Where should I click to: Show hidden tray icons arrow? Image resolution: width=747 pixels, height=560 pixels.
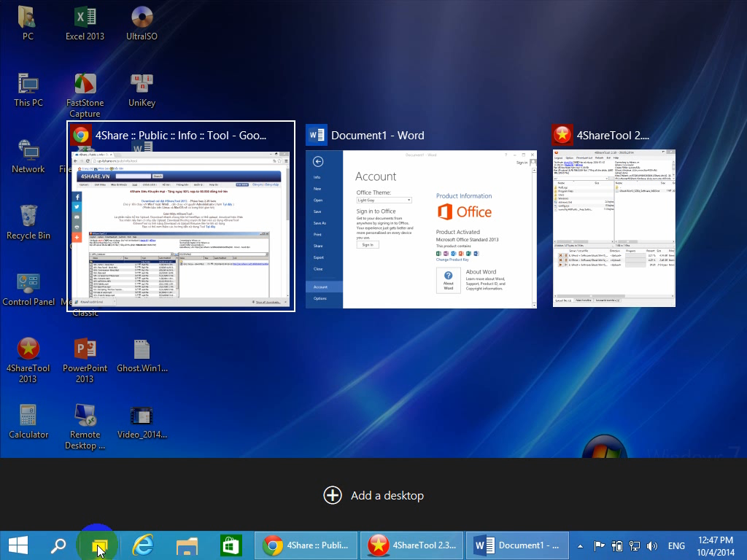coord(580,546)
